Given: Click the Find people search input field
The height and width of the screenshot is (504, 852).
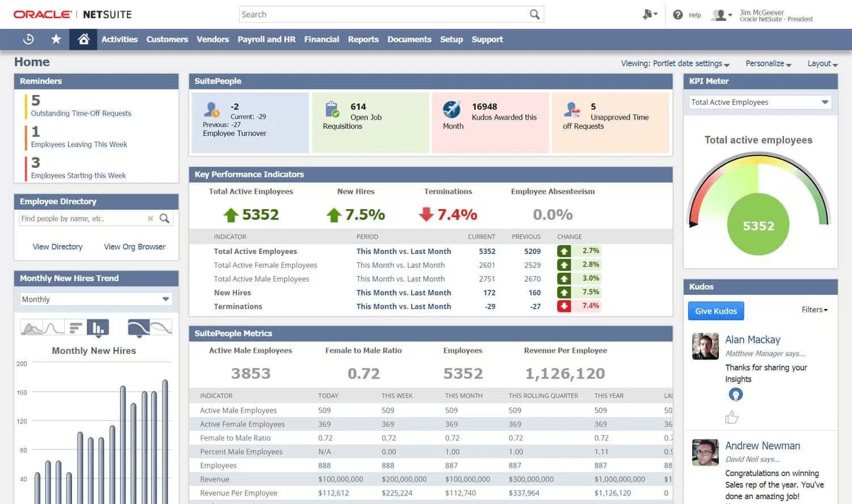Looking at the screenshot, I should tap(85, 218).
